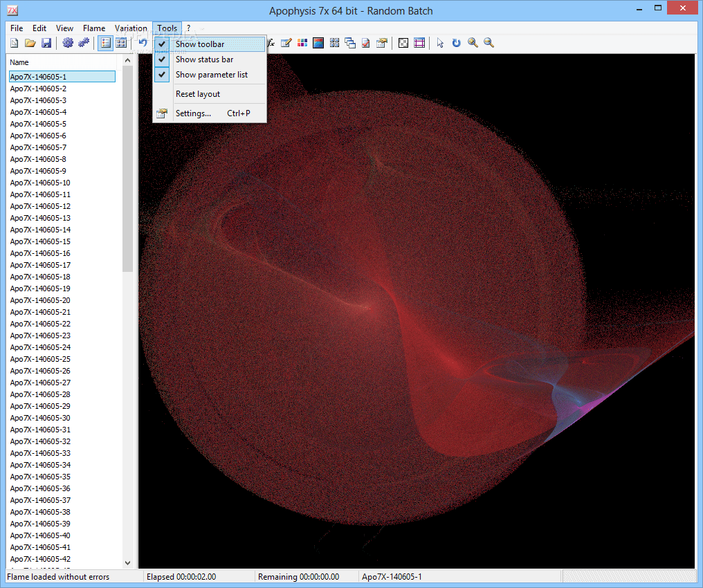Click 'Remaining 00:00:00.00' status entry
The height and width of the screenshot is (588, 703).
(299, 577)
